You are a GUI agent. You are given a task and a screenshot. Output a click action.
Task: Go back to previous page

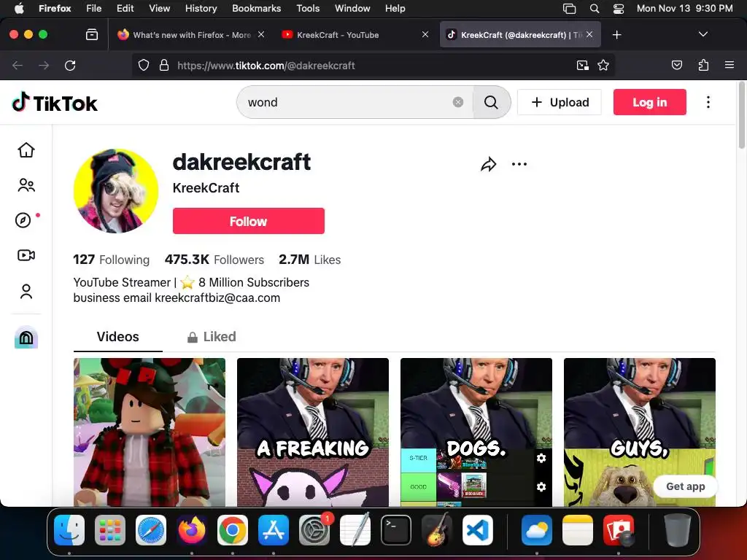click(18, 65)
